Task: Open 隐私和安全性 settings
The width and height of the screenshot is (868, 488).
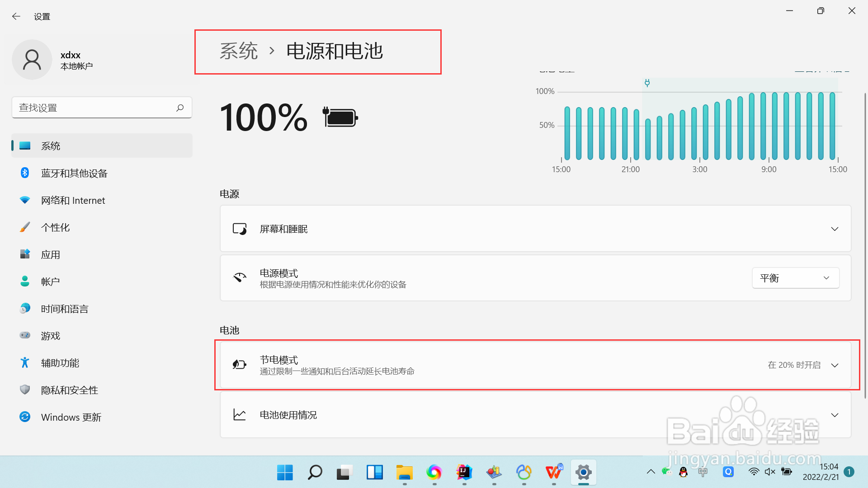Action: (69, 389)
